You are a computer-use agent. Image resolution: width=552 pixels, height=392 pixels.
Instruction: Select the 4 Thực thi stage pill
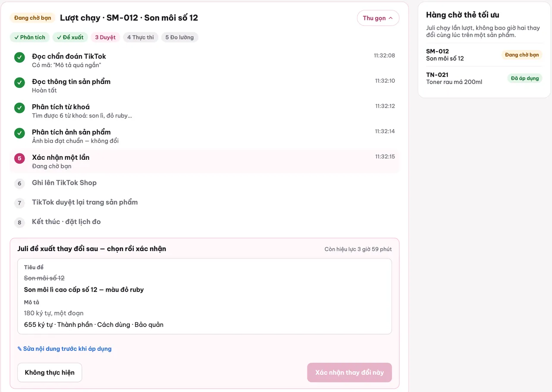coord(141,37)
